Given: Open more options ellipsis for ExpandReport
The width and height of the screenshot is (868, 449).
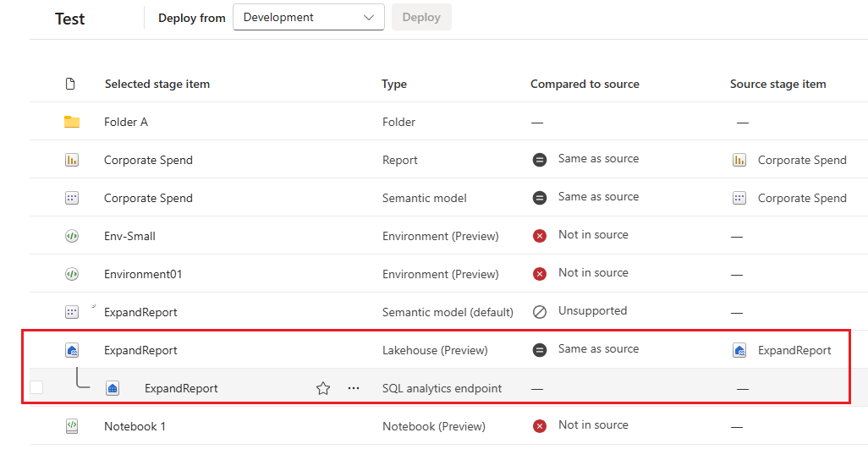Looking at the screenshot, I should coord(354,388).
